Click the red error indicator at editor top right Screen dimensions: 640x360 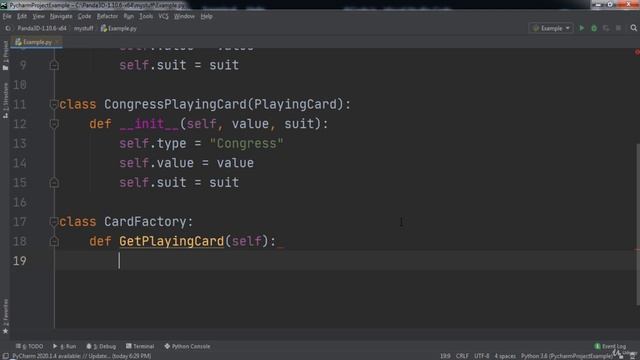(x=637, y=52)
